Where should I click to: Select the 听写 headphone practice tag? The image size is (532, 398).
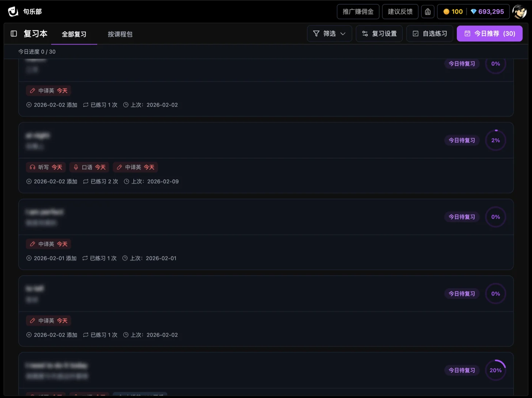46,167
